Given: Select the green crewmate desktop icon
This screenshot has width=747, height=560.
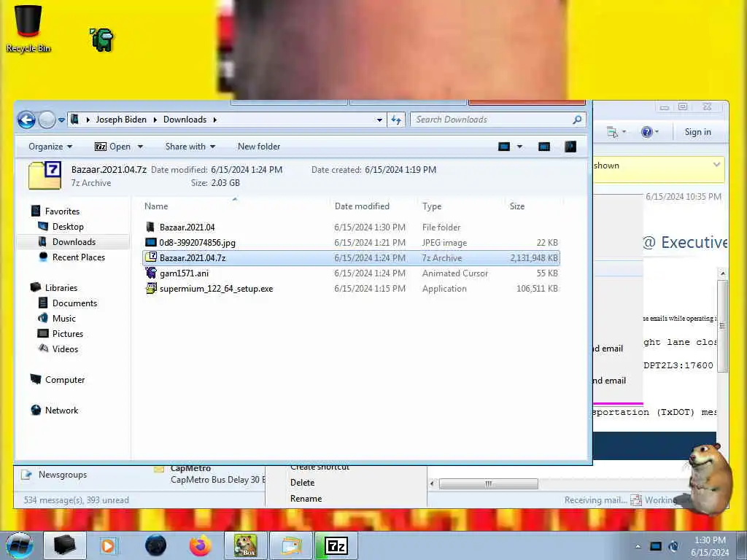Looking at the screenshot, I should pos(102,39).
